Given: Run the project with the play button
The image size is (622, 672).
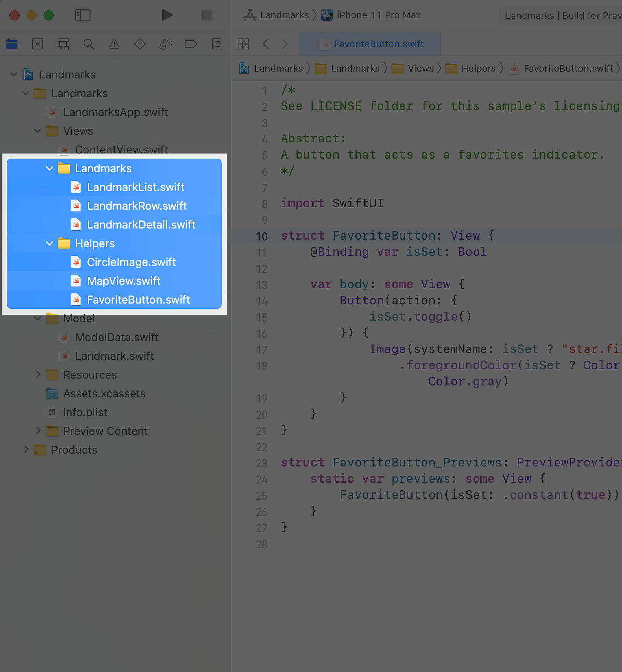Looking at the screenshot, I should tap(167, 15).
